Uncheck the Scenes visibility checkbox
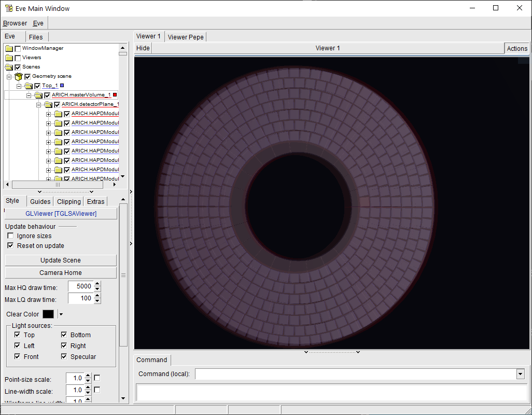Viewport: 532px width, 415px height. (18, 67)
